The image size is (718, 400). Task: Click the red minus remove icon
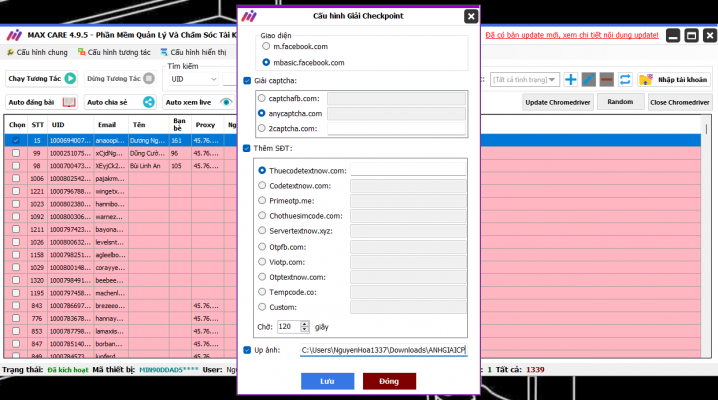point(606,79)
